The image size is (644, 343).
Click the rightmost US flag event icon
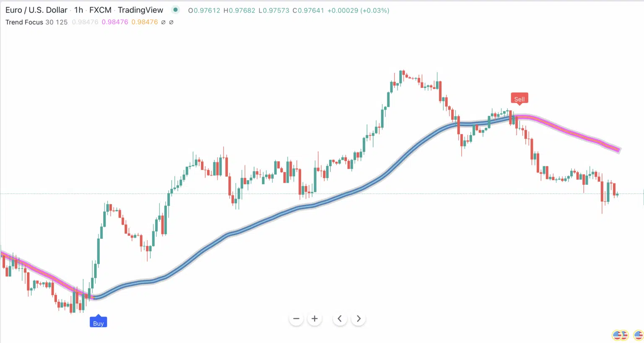(x=639, y=335)
